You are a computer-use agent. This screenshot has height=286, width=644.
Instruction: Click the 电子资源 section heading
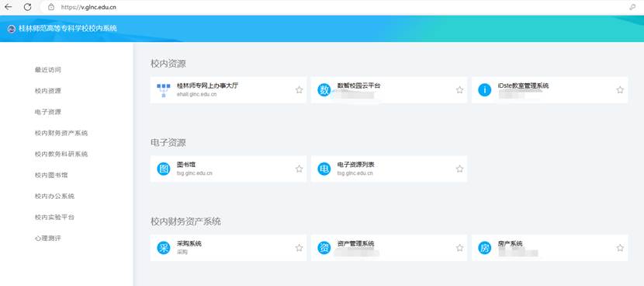pos(168,143)
